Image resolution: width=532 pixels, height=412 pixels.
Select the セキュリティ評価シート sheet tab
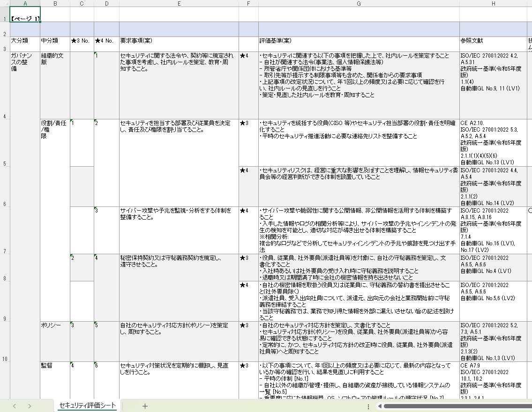[88, 406]
